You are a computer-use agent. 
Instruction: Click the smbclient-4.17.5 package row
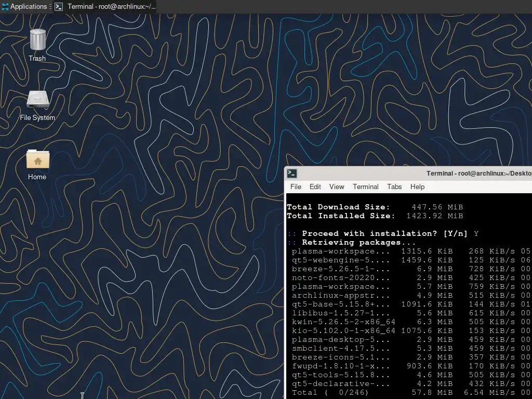[411, 348]
